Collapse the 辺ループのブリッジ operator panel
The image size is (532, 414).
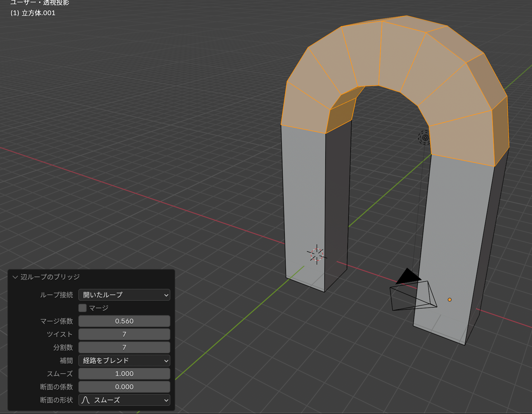[x=15, y=277]
